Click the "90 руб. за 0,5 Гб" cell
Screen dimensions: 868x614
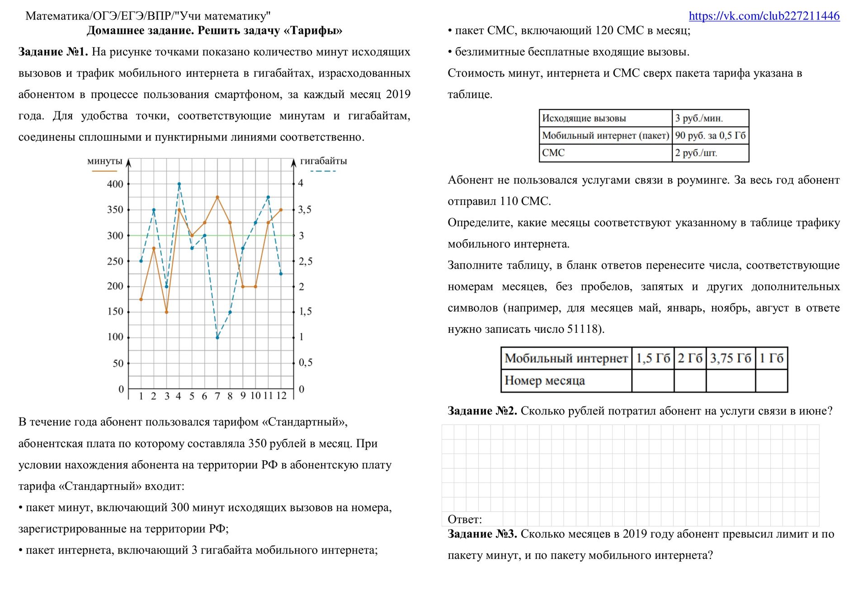pyautogui.click(x=711, y=136)
